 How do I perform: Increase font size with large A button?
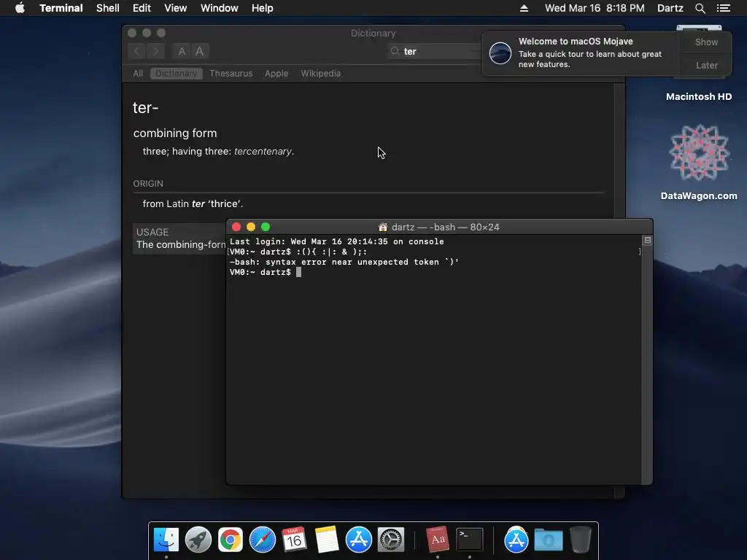[200, 51]
